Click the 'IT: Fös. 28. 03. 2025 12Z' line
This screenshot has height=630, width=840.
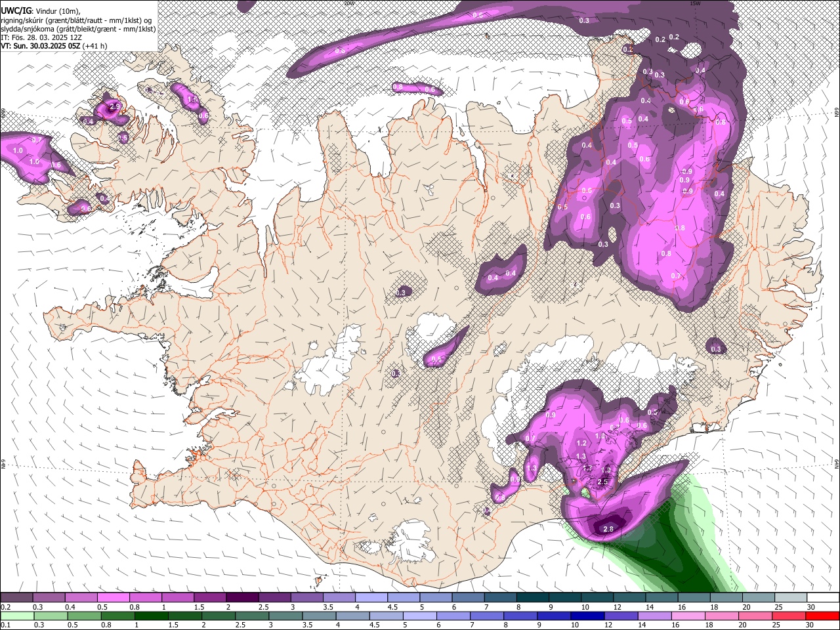pos(41,37)
